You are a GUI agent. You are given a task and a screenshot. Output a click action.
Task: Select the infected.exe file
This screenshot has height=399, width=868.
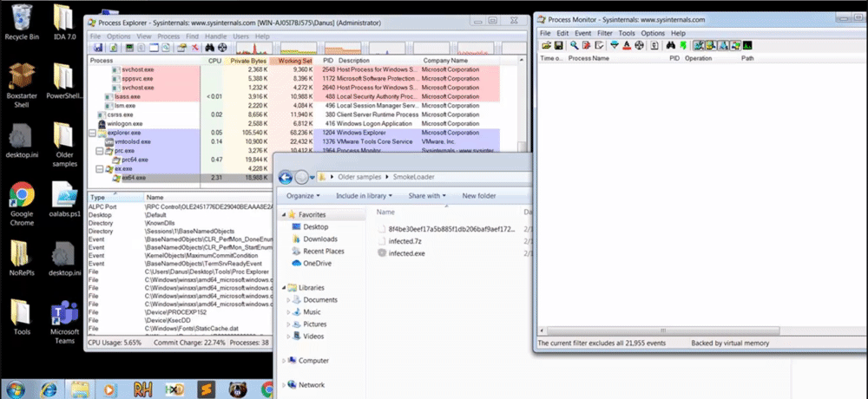tap(406, 253)
